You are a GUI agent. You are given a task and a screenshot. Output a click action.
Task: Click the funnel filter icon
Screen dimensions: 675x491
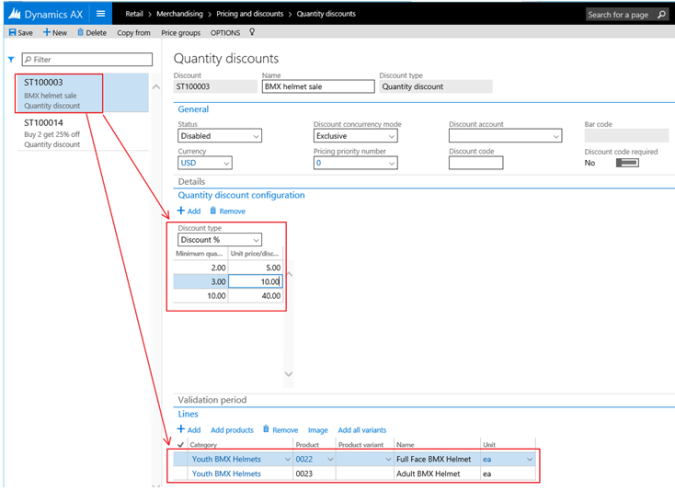click(10, 60)
